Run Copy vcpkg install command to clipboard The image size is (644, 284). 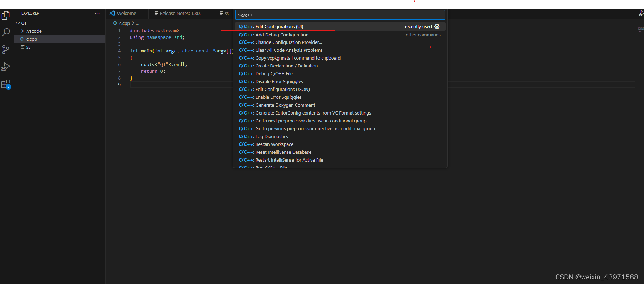point(340,58)
